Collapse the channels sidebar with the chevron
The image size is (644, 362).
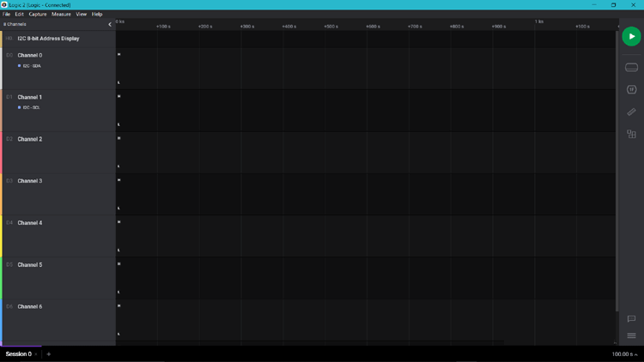110,24
